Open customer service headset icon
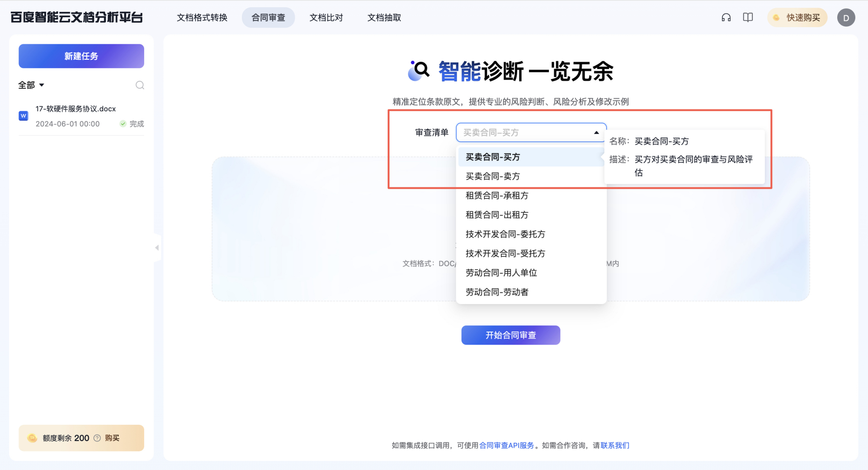Image resolution: width=868 pixels, height=470 pixels. 726,18
